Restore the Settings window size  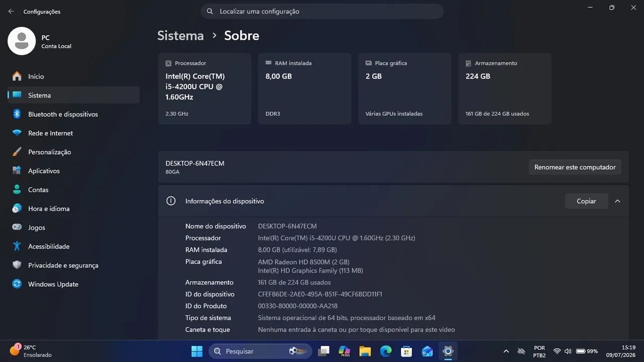pyautogui.click(x=612, y=8)
